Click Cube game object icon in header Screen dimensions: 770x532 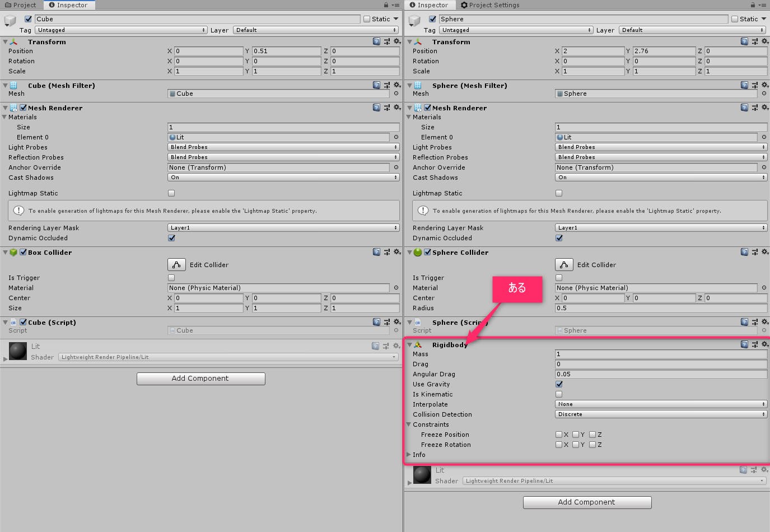[10, 21]
